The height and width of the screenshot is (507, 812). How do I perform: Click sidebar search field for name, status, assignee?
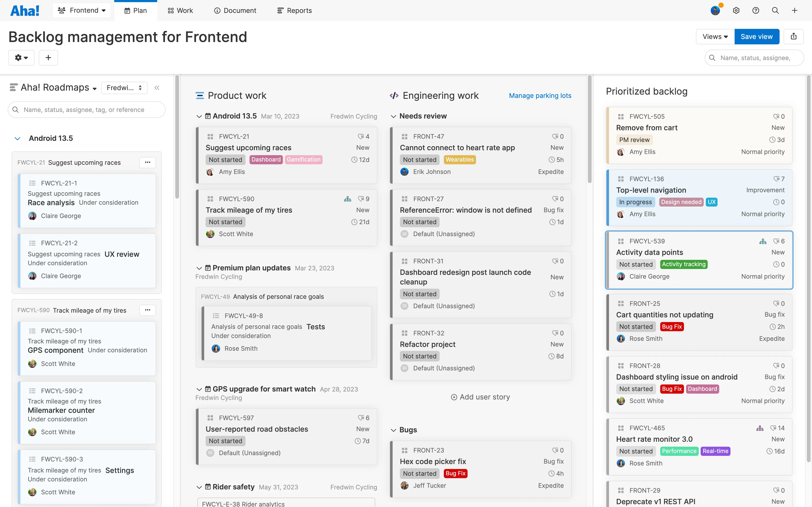[x=86, y=110]
